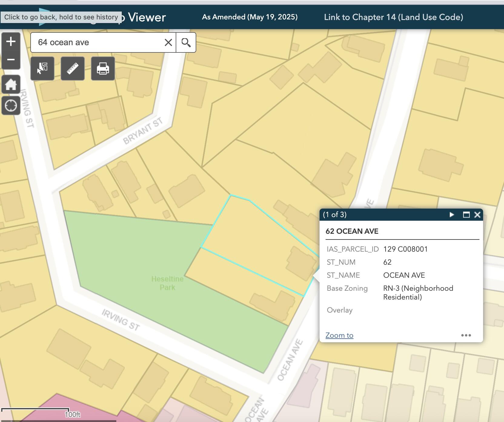This screenshot has width=504, height=422.
Task: Close the 62 Ocean Ave popup
Action: coord(477,215)
